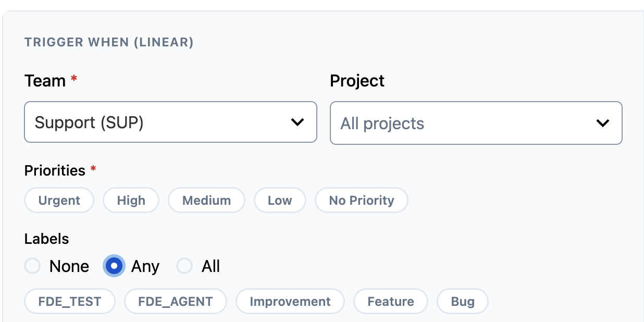Enable the Low priority chip
Viewport: 644px width, 322px height.
click(x=280, y=201)
